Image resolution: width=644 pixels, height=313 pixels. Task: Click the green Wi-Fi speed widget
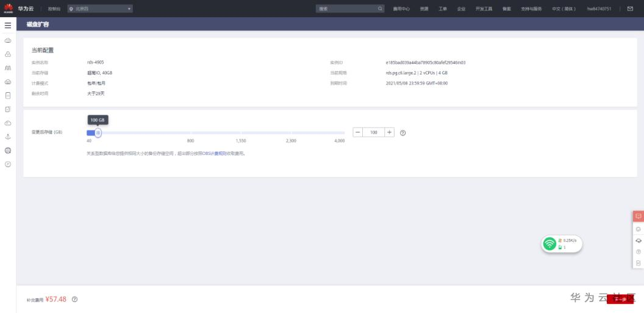[x=562, y=244]
